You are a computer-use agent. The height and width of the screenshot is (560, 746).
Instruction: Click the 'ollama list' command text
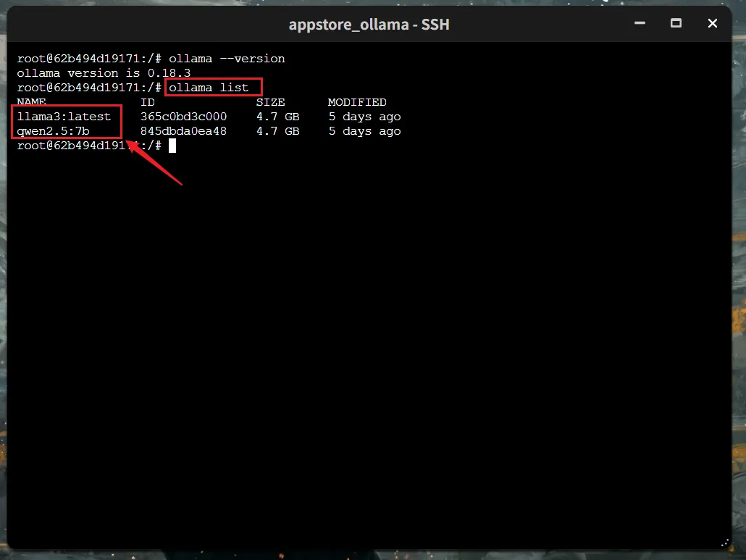[x=209, y=88]
